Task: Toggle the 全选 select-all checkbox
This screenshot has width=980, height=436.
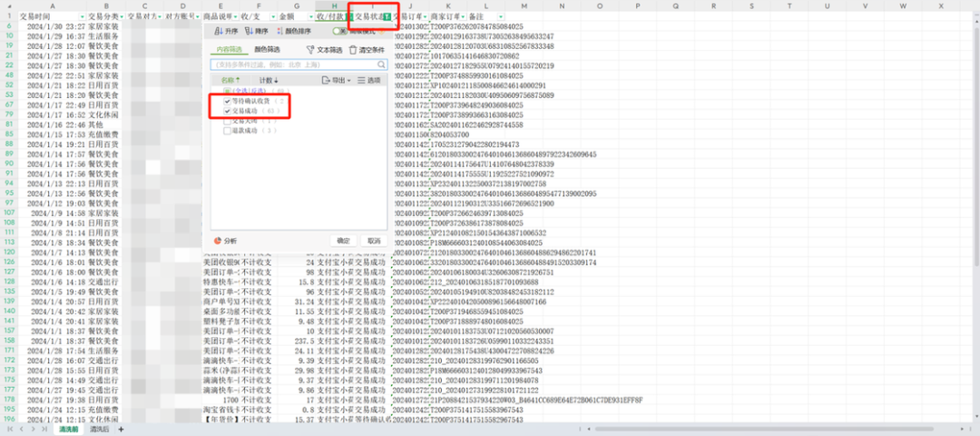Action: pyautogui.click(x=228, y=91)
